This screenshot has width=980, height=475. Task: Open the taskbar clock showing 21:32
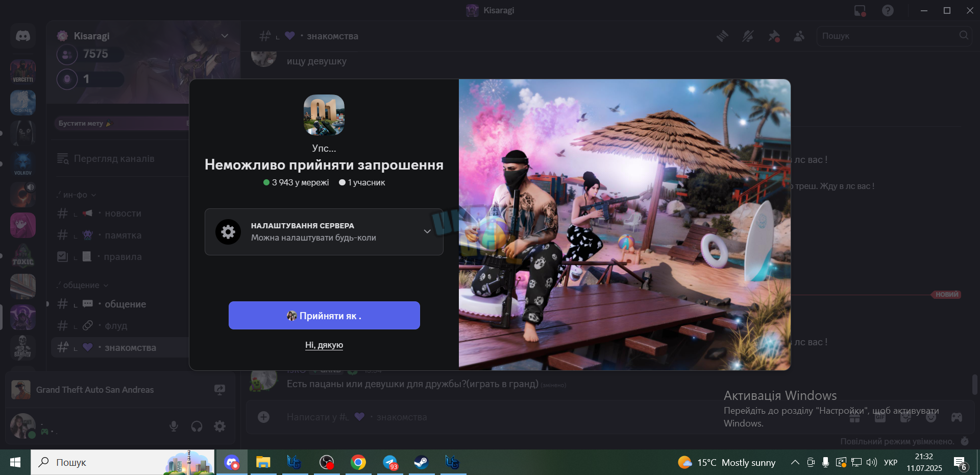[x=924, y=463]
